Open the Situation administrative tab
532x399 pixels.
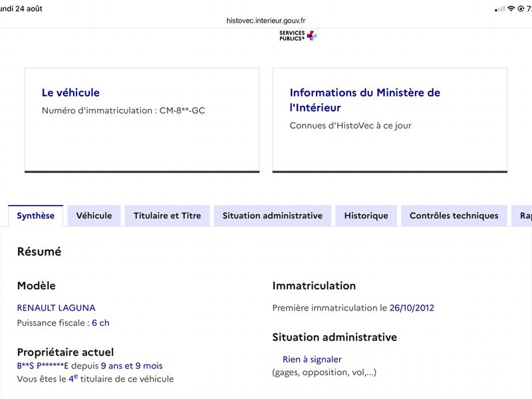point(273,215)
